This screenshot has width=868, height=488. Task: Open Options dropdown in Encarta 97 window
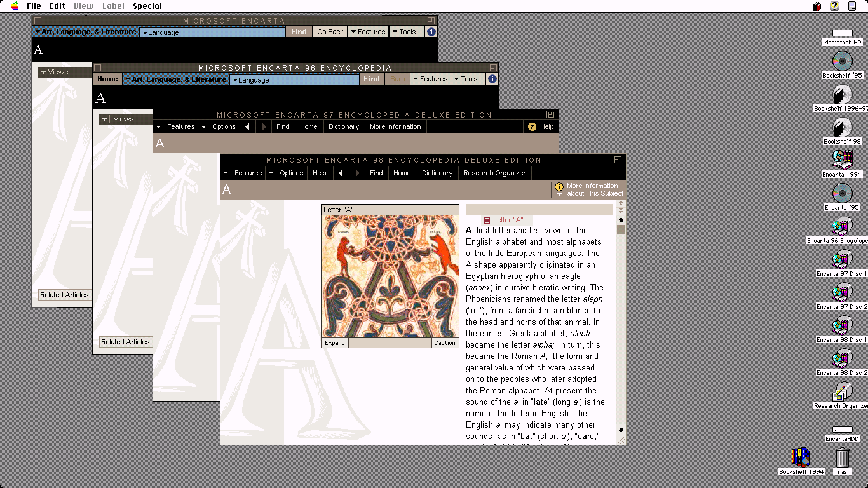tap(219, 126)
